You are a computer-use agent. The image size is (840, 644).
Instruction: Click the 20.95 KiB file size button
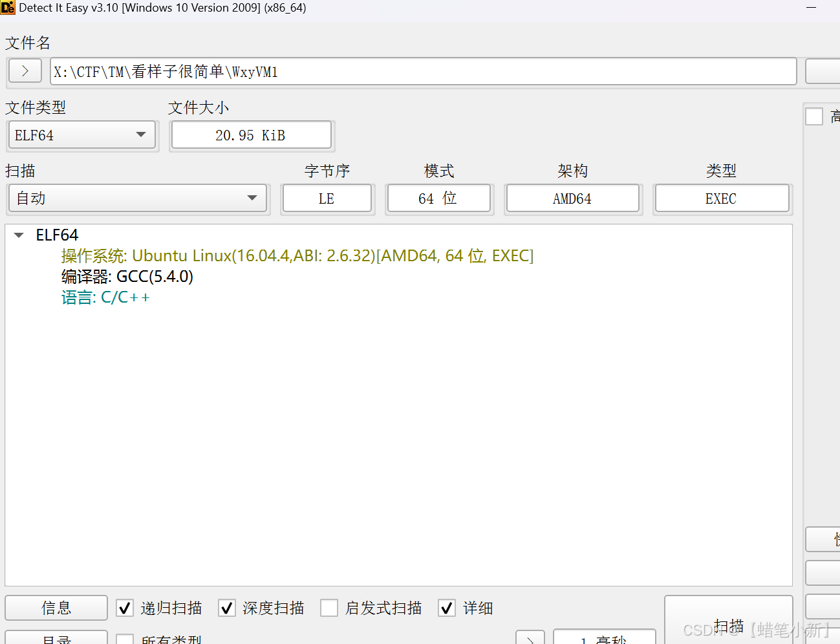pyautogui.click(x=251, y=135)
